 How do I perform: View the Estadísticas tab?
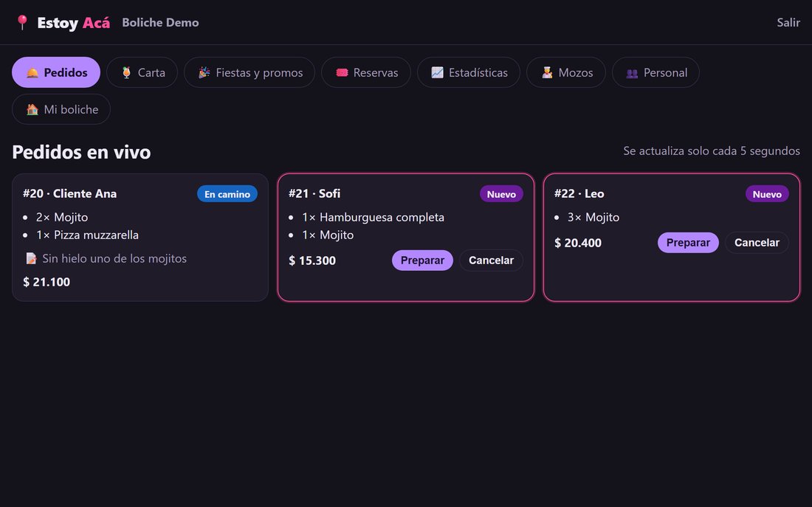(x=469, y=72)
